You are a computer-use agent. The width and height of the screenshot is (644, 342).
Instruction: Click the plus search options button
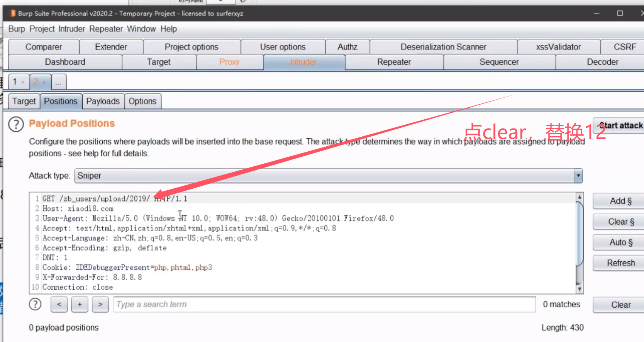[80, 305]
